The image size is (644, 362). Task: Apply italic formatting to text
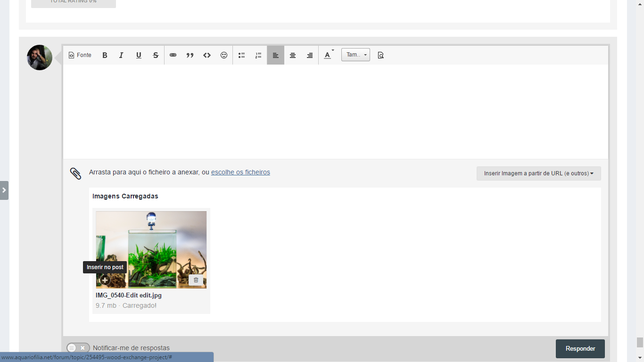121,55
